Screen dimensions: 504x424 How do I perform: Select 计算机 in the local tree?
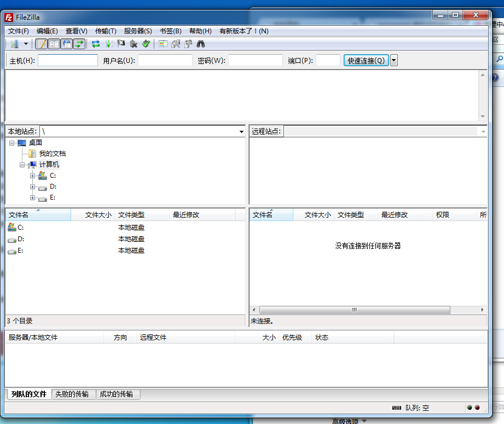point(49,165)
